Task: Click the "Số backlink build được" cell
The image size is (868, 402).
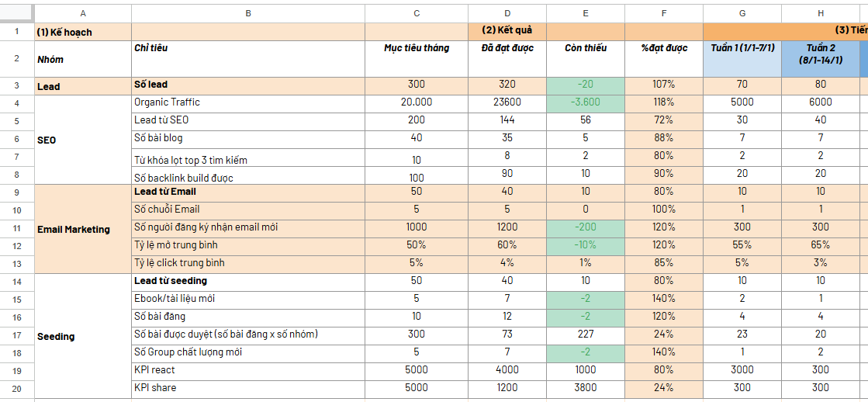Action: (183, 178)
